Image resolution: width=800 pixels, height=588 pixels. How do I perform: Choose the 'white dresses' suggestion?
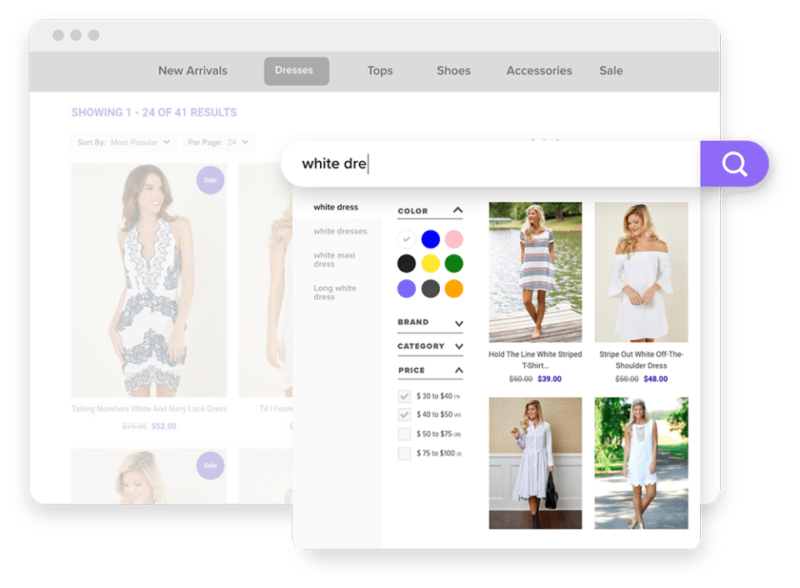click(x=340, y=231)
